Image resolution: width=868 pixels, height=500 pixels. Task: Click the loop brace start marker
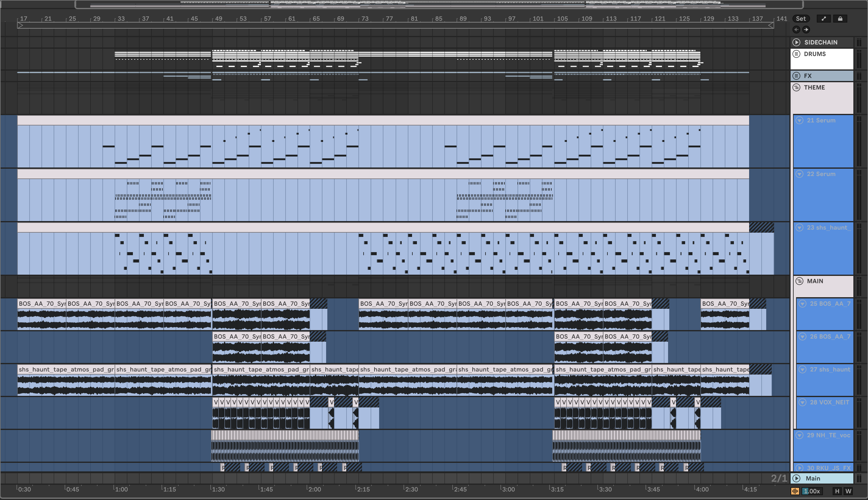pyautogui.click(x=20, y=25)
